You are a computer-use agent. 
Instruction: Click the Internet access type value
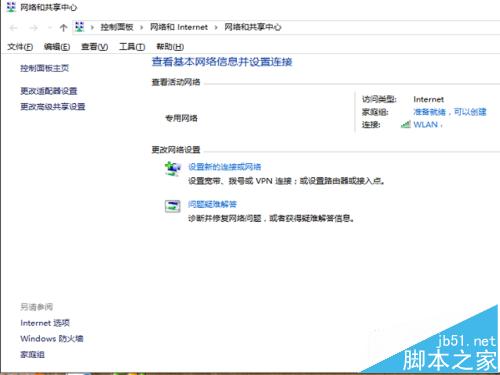[x=428, y=99]
